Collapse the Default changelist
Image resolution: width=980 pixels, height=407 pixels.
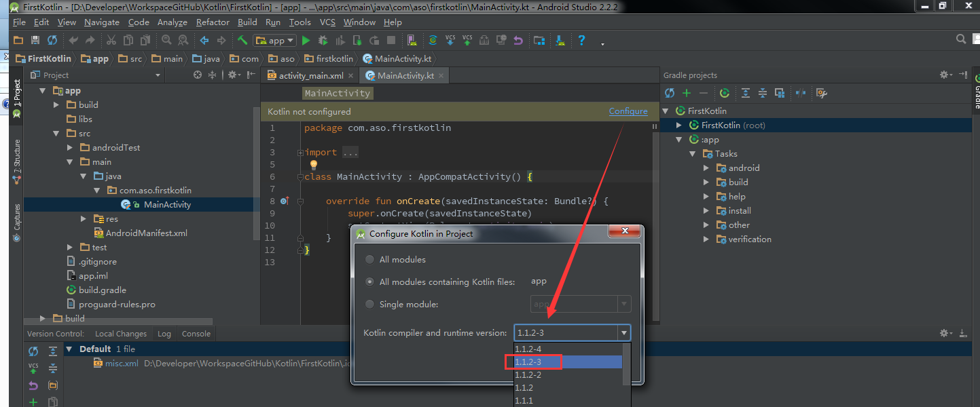click(69, 349)
